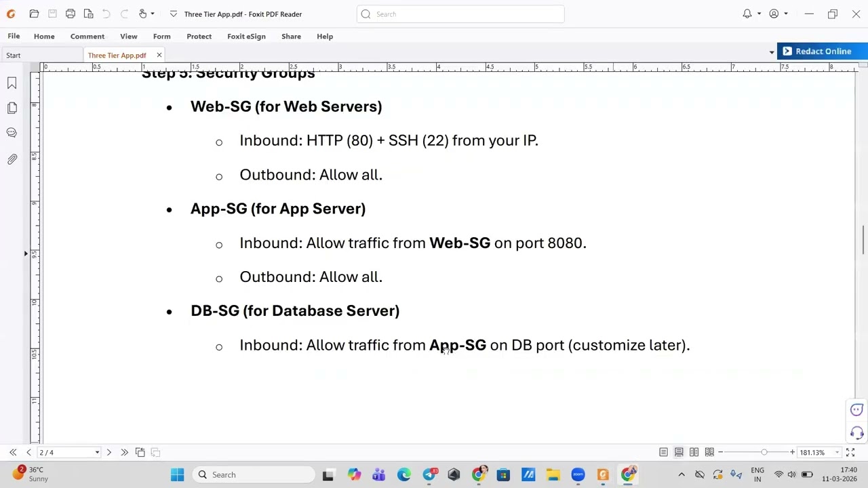This screenshot has width=868, height=488.
Task: Open the customize quick access toolbar dropdown
Action: pos(174,14)
